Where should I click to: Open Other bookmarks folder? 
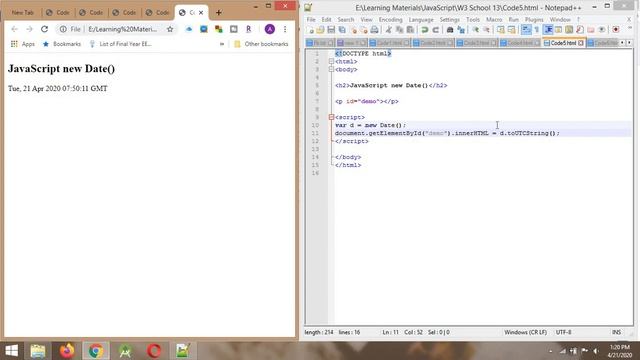point(261,44)
